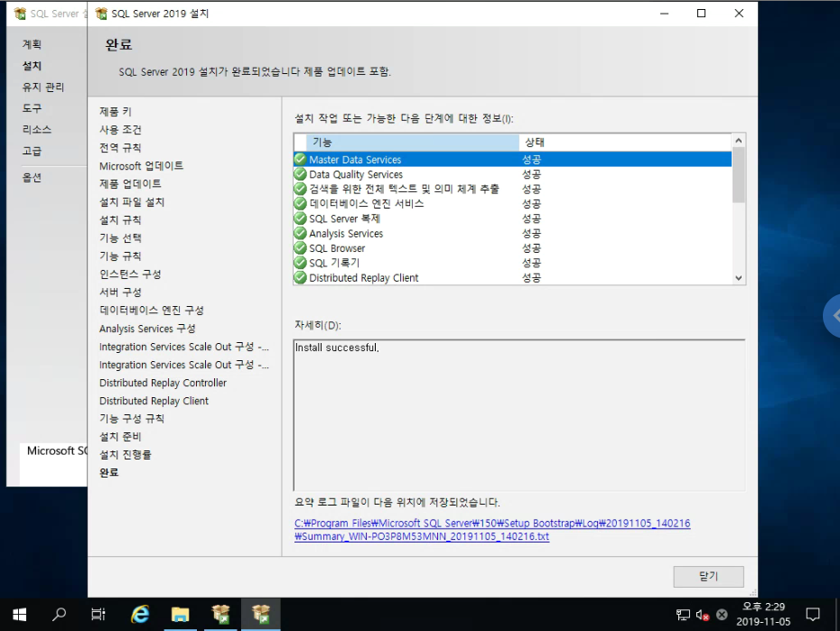Click the 데이터베이스 엔진 구성 step
This screenshot has width=840, height=631.
pos(152,310)
